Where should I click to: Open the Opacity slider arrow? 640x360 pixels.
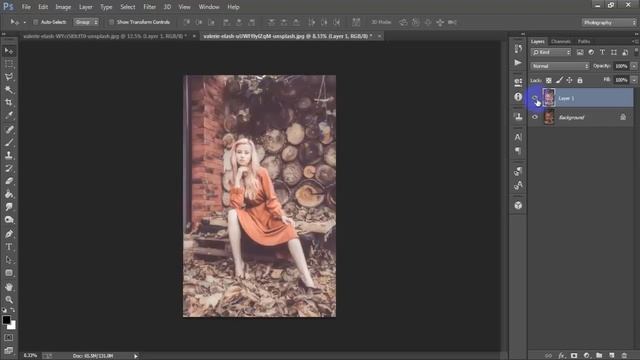coord(634,66)
